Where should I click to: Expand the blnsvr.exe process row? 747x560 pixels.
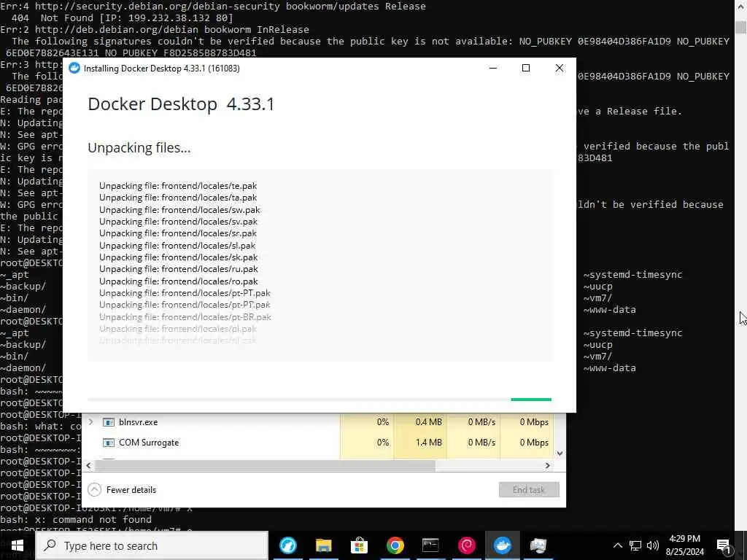90,422
